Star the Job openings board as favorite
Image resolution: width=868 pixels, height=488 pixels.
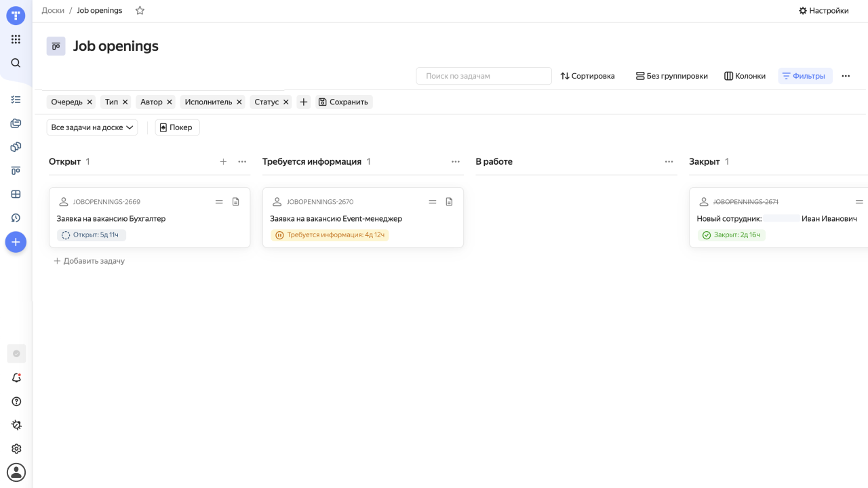pos(140,10)
